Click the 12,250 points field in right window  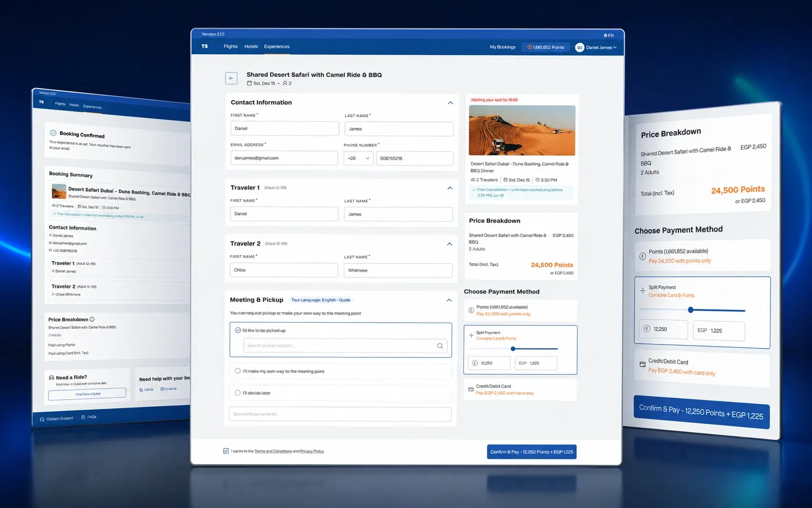pos(664,329)
